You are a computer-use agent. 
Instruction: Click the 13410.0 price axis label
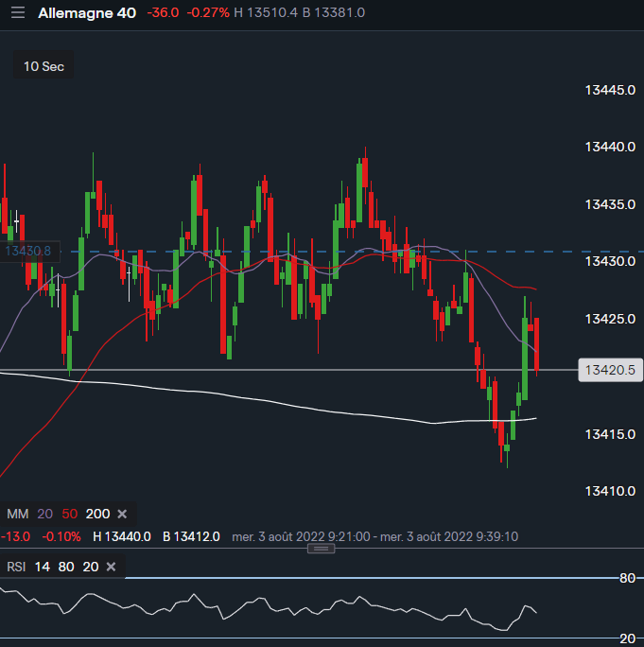(610, 491)
